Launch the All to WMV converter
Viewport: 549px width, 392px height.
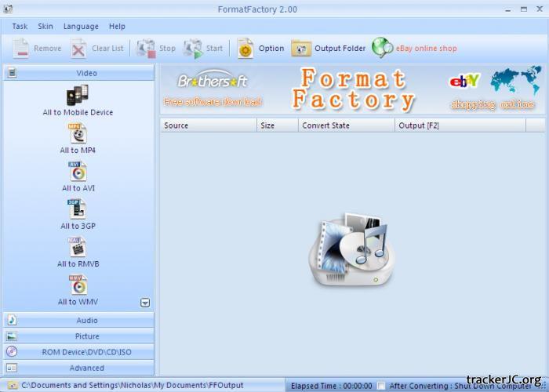[x=78, y=285]
